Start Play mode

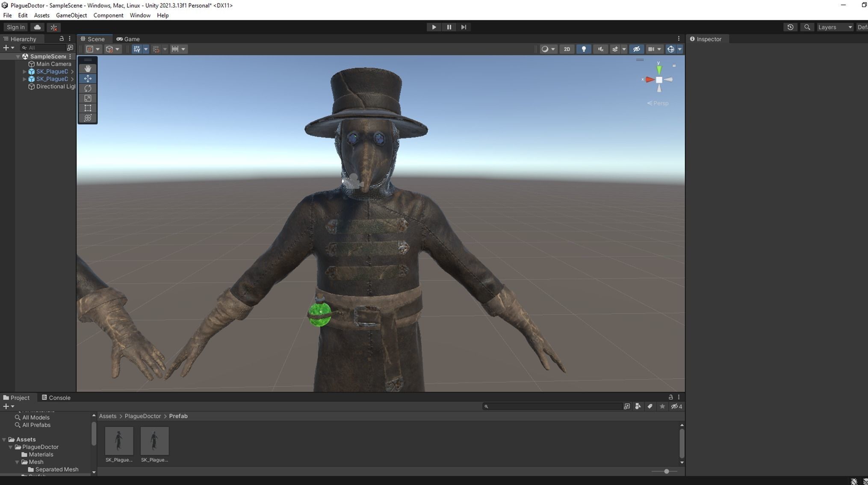pos(434,27)
